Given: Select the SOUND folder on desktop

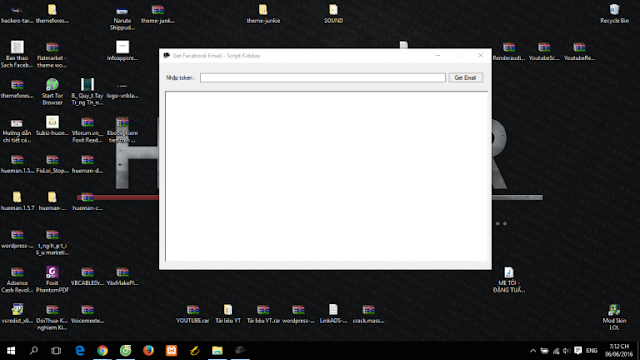Looking at the screenshot, I should click(333, 13).
